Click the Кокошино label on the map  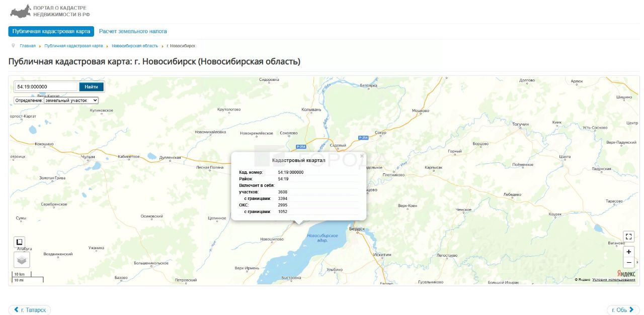tap(44, 144)
